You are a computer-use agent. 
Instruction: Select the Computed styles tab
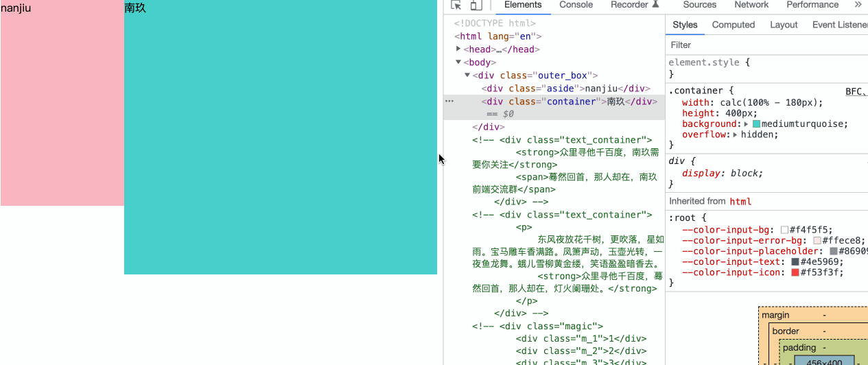pyautogui.click(x=733, y=25)
